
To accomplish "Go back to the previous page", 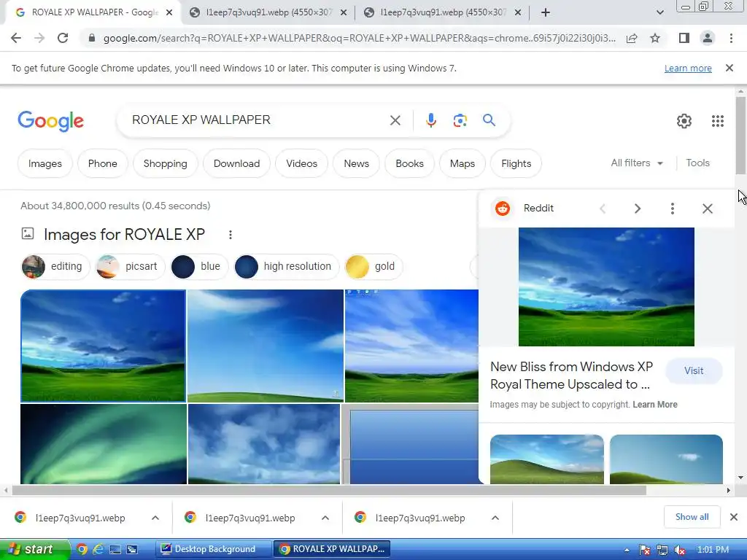I will coord(16,38).
